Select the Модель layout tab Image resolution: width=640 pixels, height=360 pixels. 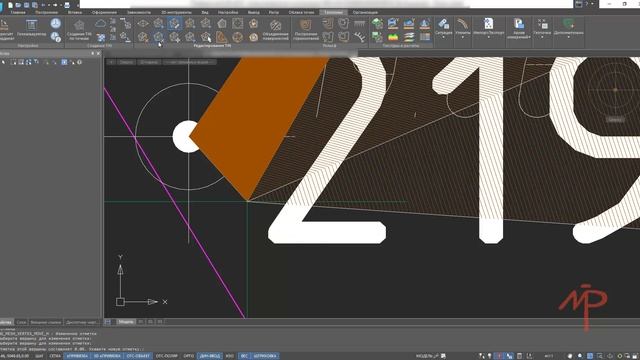coord(126,322)
